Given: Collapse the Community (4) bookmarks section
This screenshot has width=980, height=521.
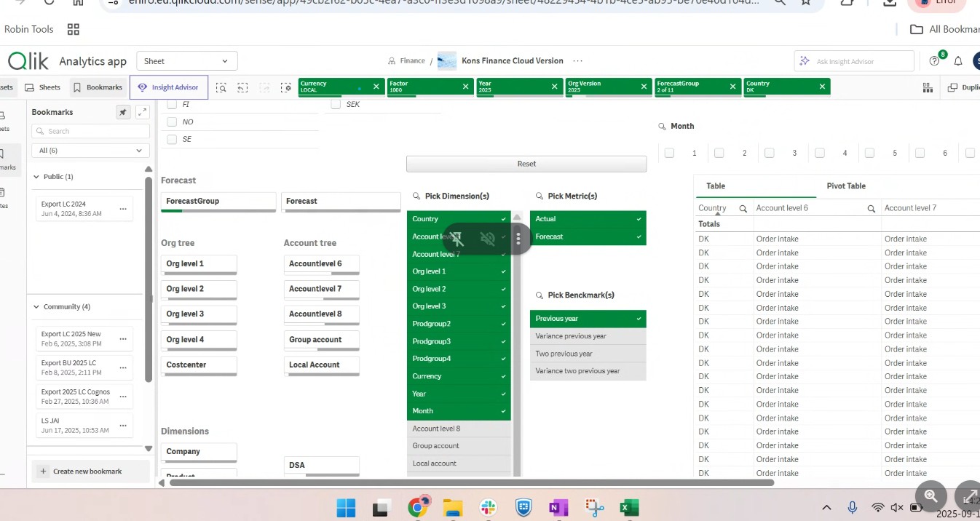Looking at the screenshot, I should click(x=36, y=307).
